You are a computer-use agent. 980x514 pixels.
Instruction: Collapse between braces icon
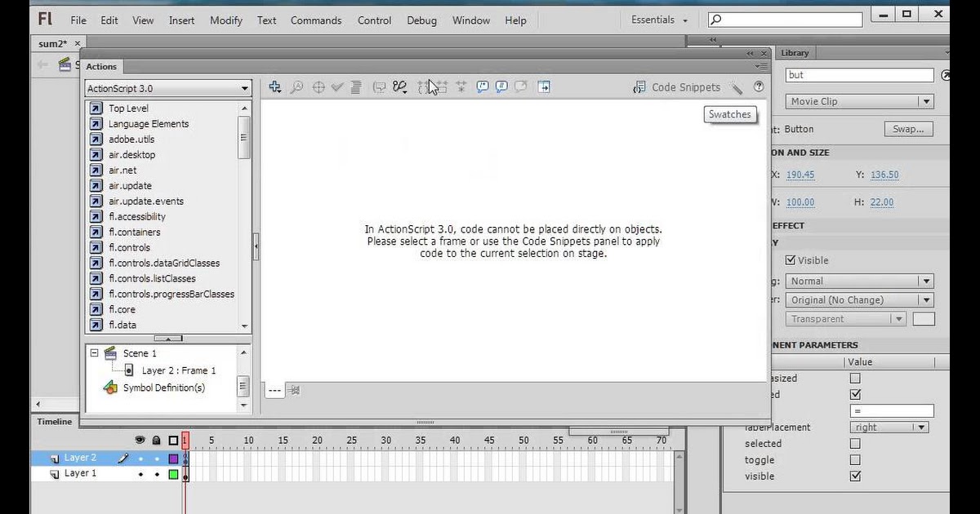point(425,87)
